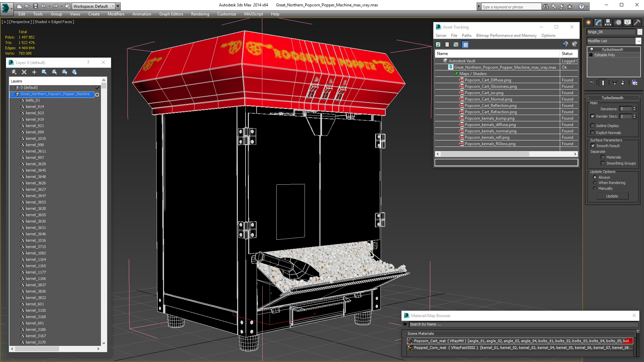Click Make Unique icon under modifier stack
The height and width of the screenshot is (362, 644).
coord(614,83)
